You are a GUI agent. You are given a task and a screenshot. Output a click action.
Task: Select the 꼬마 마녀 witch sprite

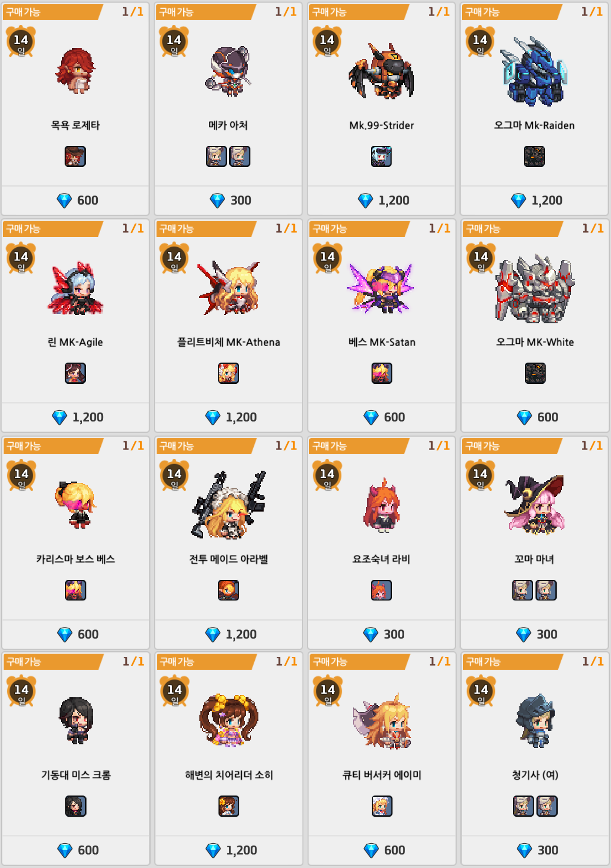tap(534, 505)
